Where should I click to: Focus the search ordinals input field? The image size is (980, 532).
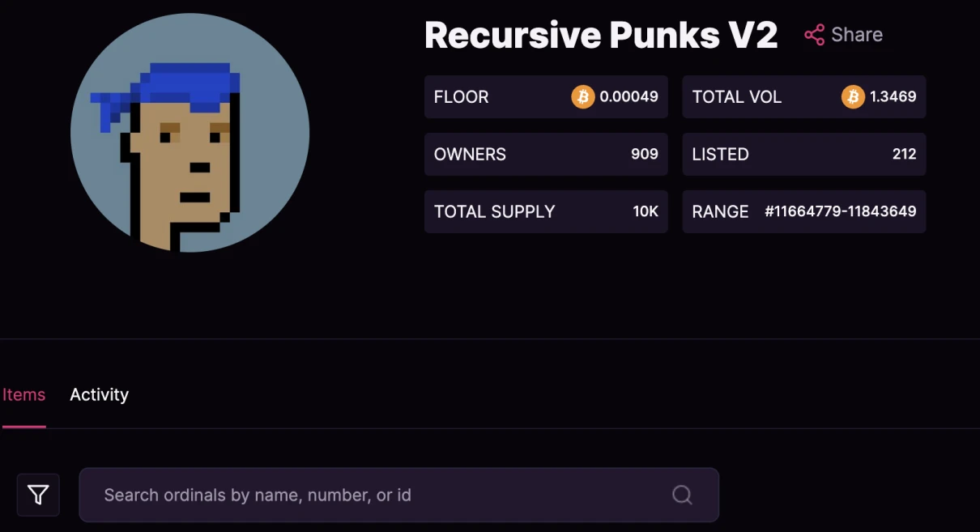pos(381,495)
